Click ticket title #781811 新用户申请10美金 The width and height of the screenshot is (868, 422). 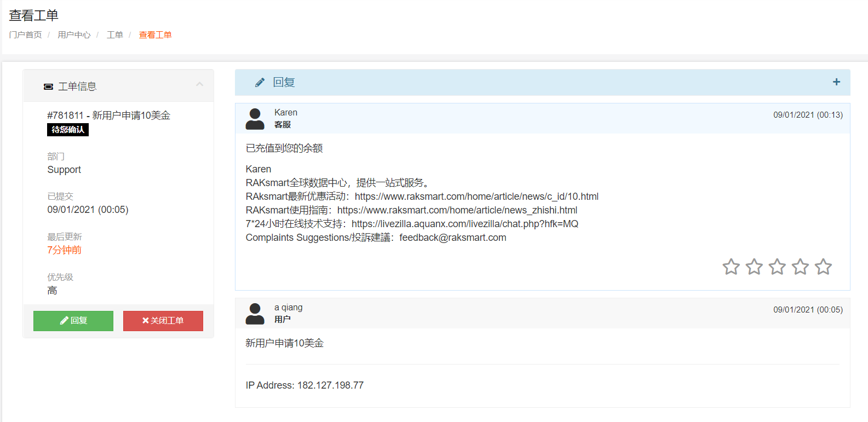108,115
